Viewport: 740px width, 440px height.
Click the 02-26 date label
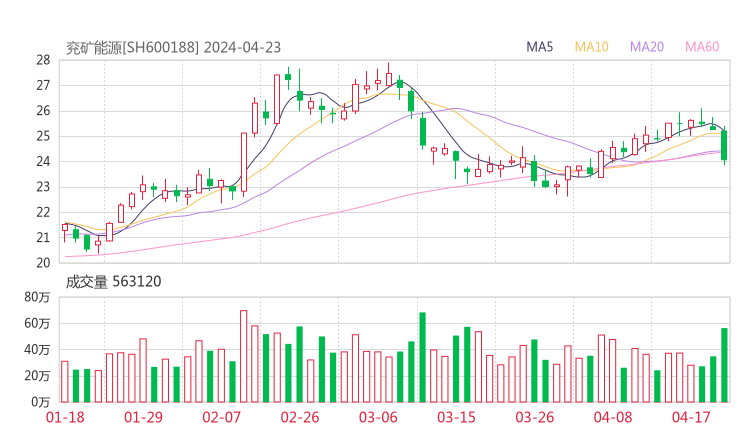coord(300,417)
